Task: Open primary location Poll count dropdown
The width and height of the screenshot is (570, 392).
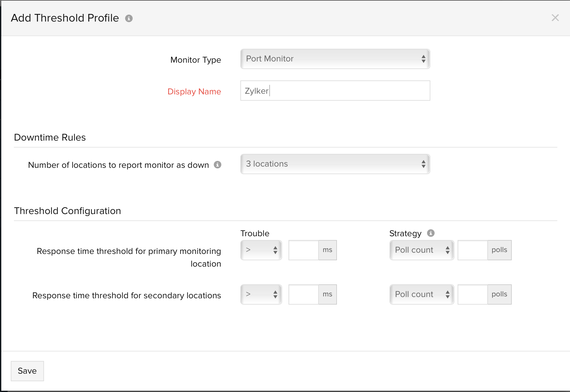Action: (422, 250)
